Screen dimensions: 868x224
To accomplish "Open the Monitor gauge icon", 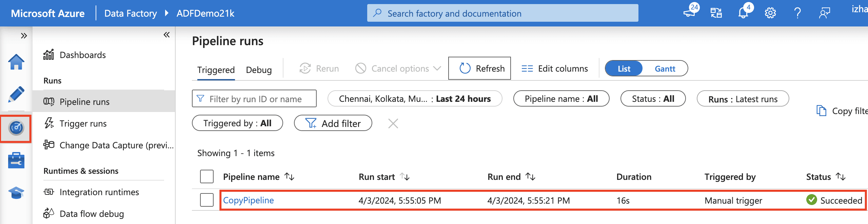I will [16, 128].
